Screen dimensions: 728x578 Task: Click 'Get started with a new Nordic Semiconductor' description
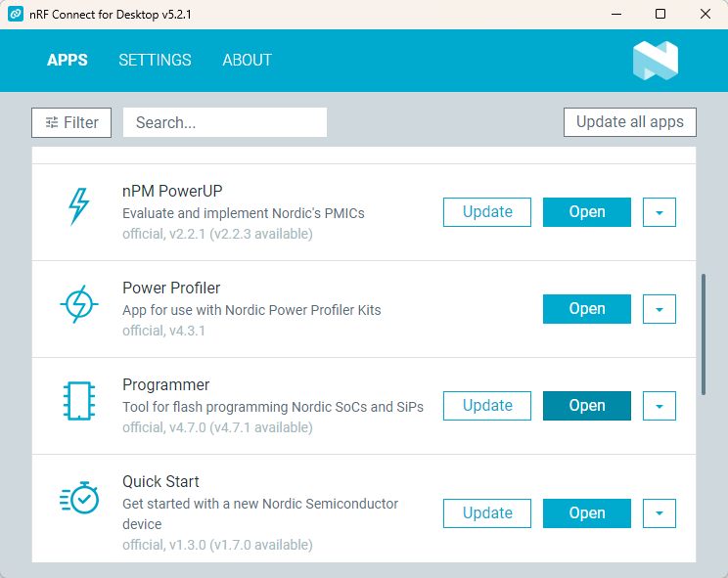tap(260, 514)
